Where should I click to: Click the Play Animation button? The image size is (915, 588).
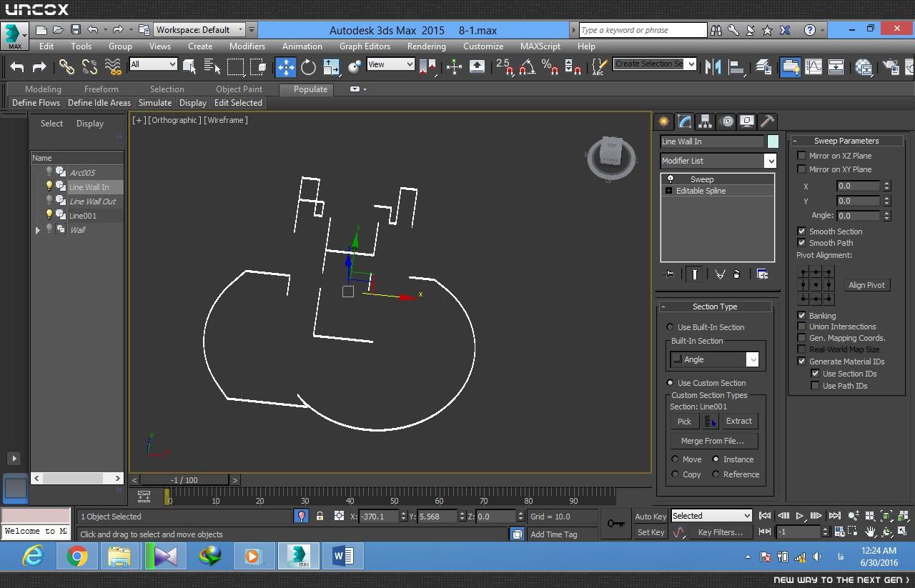pyautogui.click(x=800, y=516)
